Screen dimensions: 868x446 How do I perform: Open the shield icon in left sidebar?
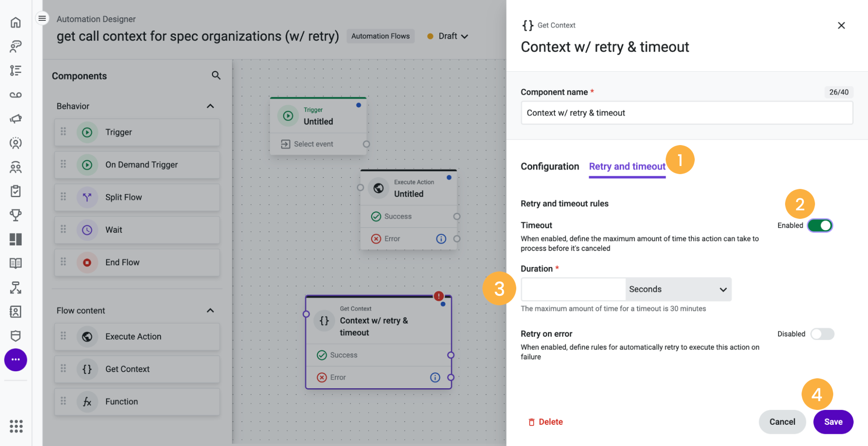point(16,336)
